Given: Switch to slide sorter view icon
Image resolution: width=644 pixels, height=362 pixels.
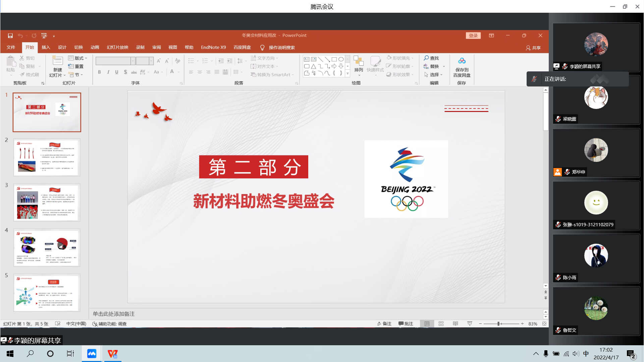Looking at the screenshot, I should click(441, 324).
